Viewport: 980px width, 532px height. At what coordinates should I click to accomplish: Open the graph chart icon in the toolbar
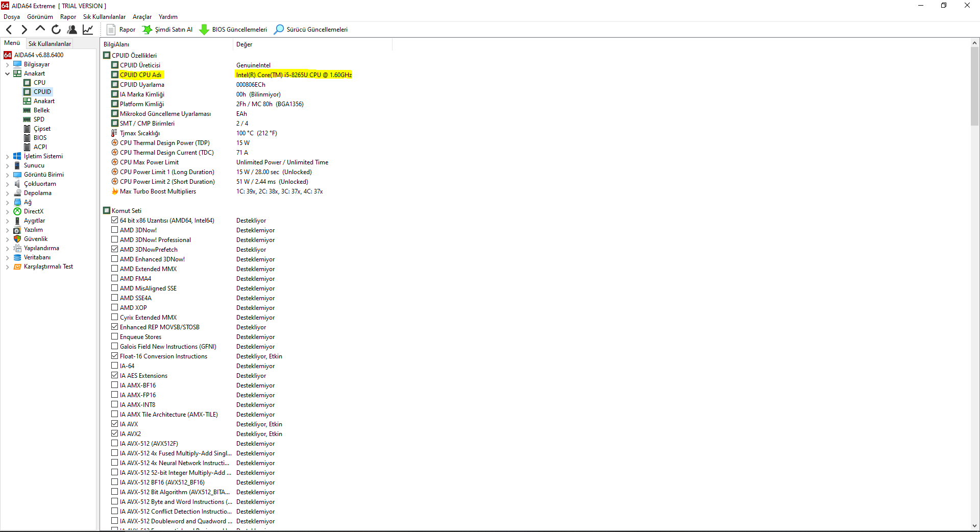(x=88, y=30)
